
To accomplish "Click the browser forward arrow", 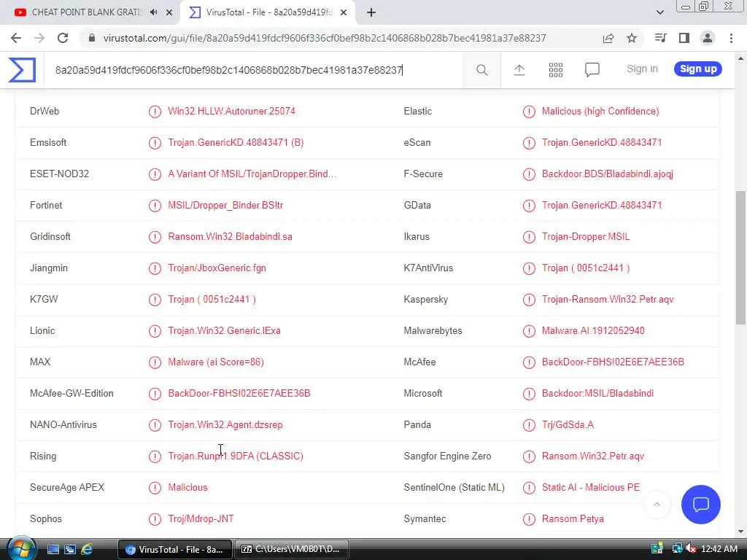I will tap(39, 38).
